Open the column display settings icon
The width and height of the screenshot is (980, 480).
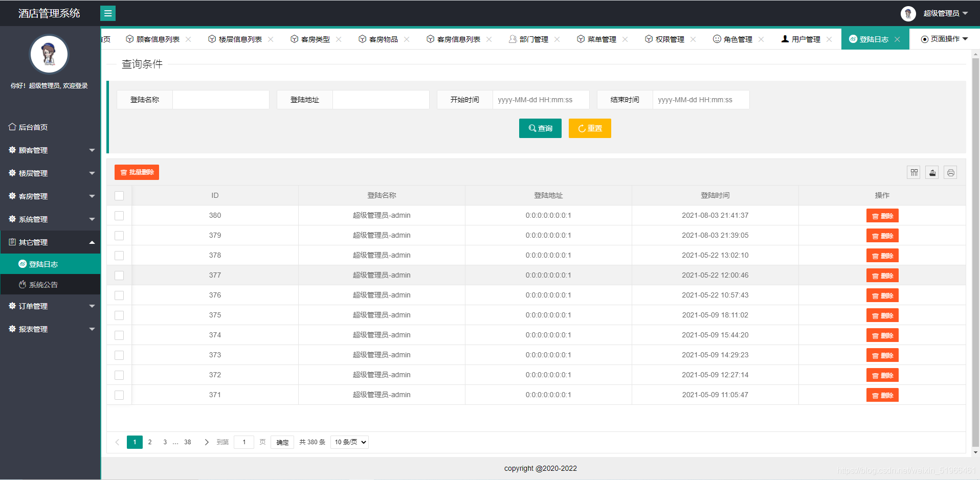[914, 172]
